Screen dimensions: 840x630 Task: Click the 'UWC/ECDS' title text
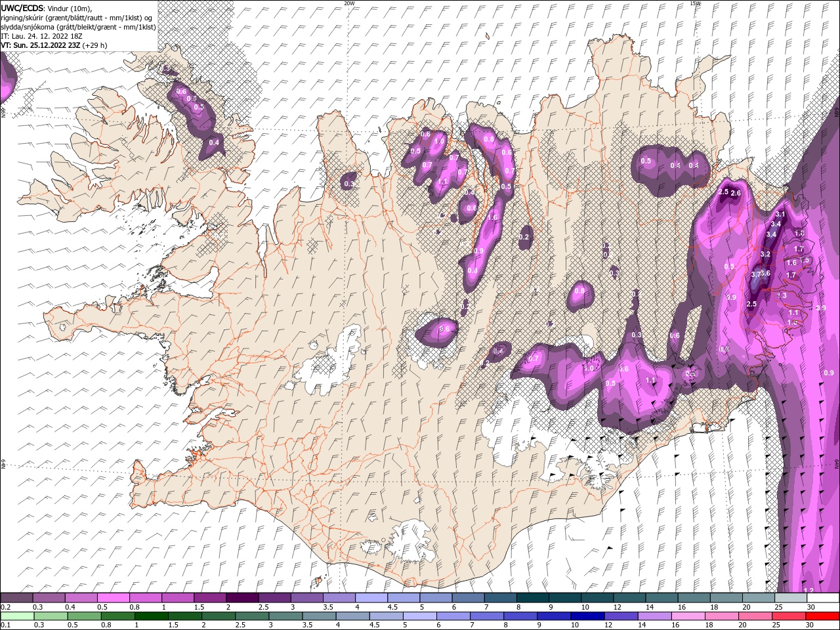point(22,8)
